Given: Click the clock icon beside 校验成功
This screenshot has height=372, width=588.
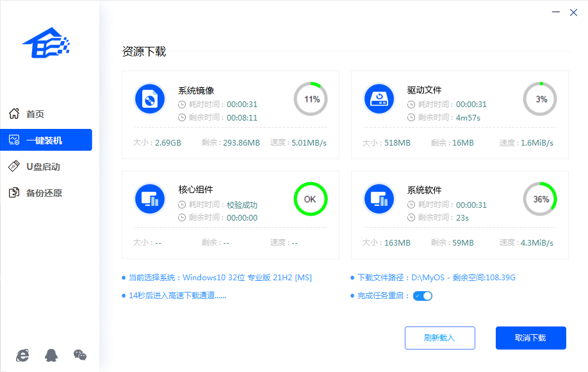Looking at the screenshot, I should tap(182, 205).
